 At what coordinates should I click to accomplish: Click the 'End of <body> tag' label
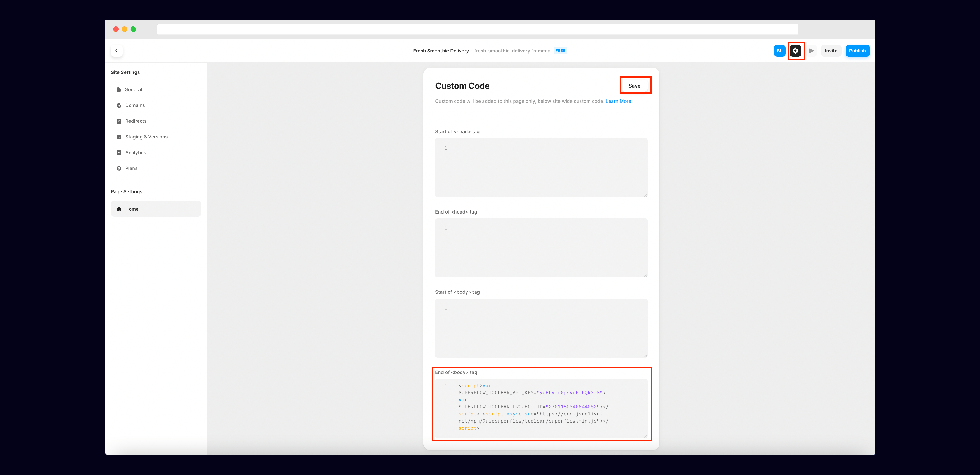coord(456,373)
